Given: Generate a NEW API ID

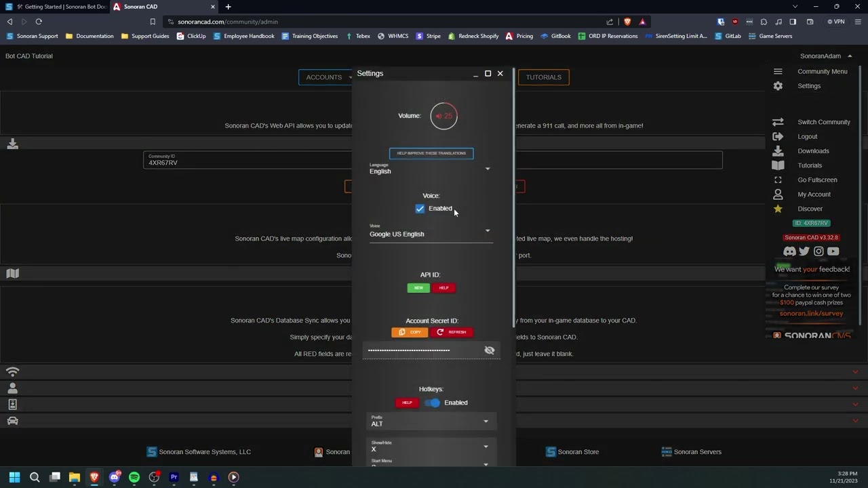Looking at the screenshot, I should tap(418, 287).
